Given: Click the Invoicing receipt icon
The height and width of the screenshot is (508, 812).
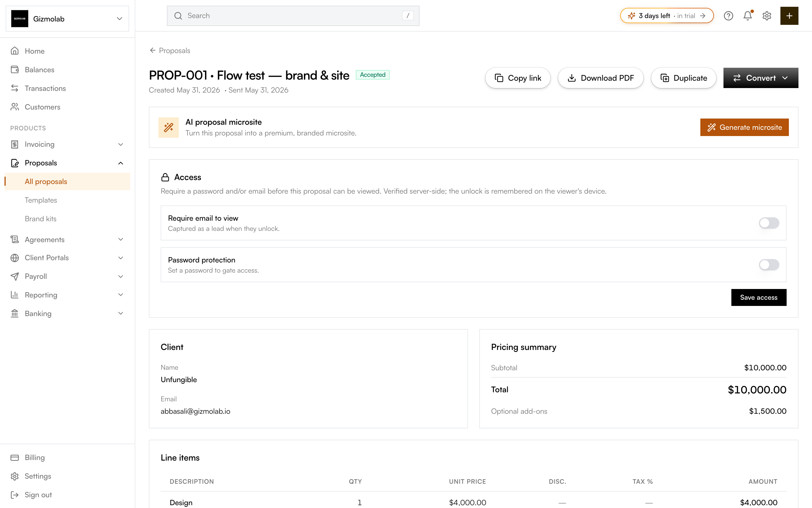Looking at the screenshot, I should (x=15, y=144).
